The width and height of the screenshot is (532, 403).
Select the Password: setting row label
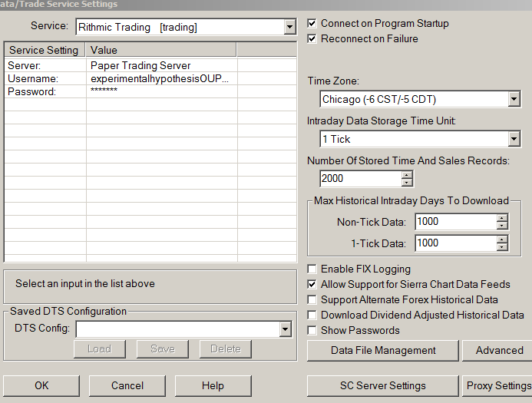click(45, 91)
